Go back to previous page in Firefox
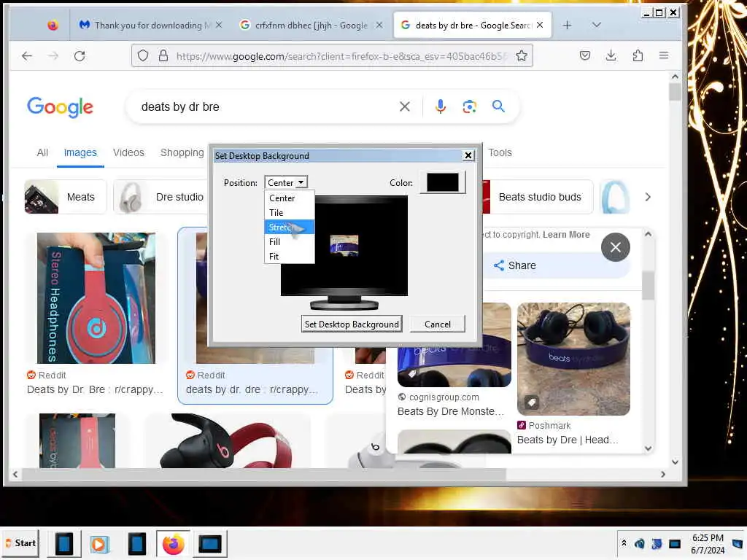Image resolution: width=747 pixels, height=560 pixels. pyautogui.click(x=27, y=56)
